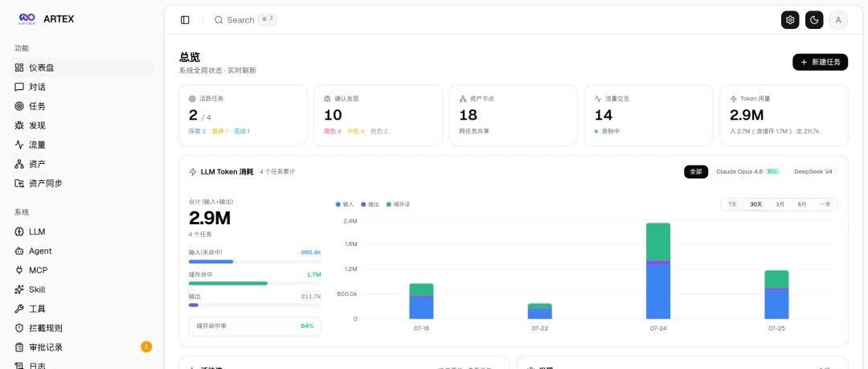Click the 07-24 bar in chart
The image size is (868, 369).
coord(658,271)
